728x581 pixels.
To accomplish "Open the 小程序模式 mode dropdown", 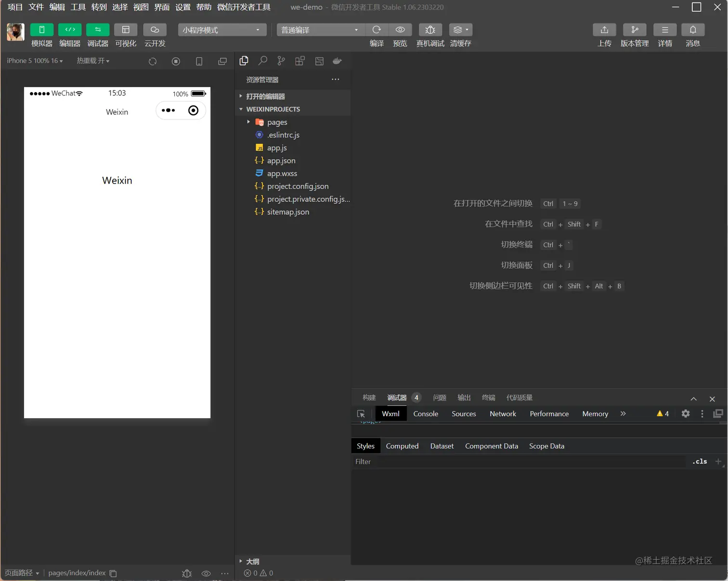I will (222, 30).
